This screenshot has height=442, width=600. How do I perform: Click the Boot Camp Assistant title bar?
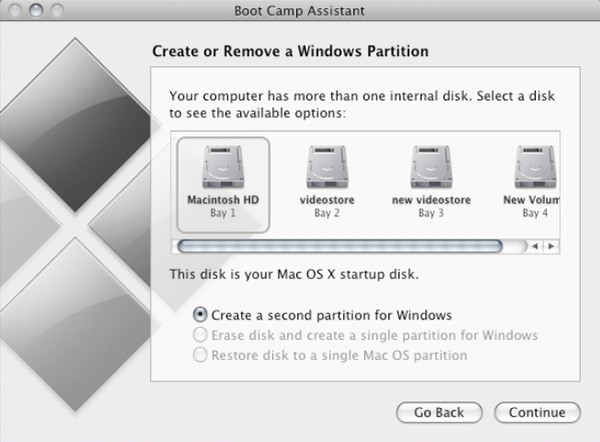(299, 10)
